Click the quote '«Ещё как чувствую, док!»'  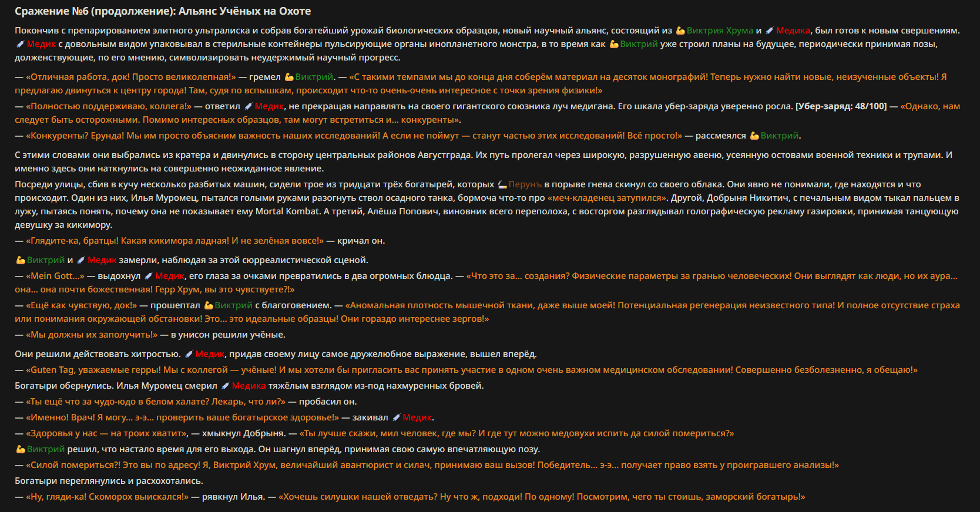[x=81, y=305]
